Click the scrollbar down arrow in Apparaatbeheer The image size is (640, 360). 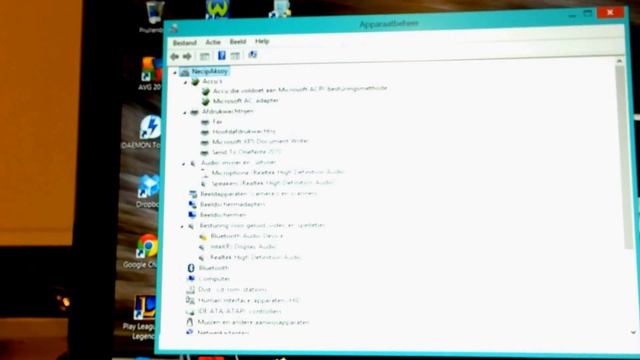(x=633, y=333)
